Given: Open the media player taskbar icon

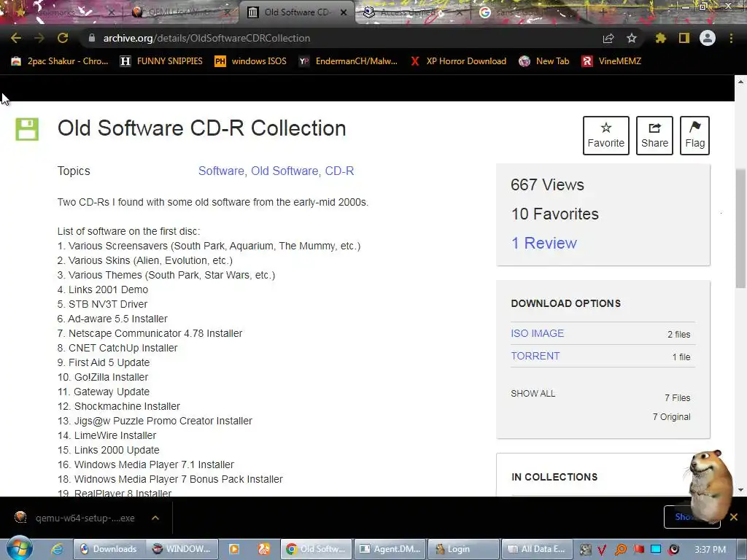Looking at the screenshot, I should 234,549.
